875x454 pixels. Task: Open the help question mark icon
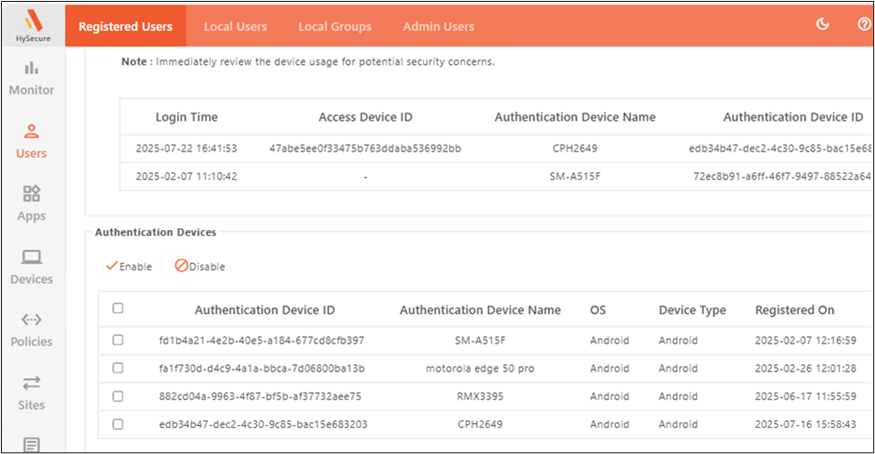tap(864, 25)
